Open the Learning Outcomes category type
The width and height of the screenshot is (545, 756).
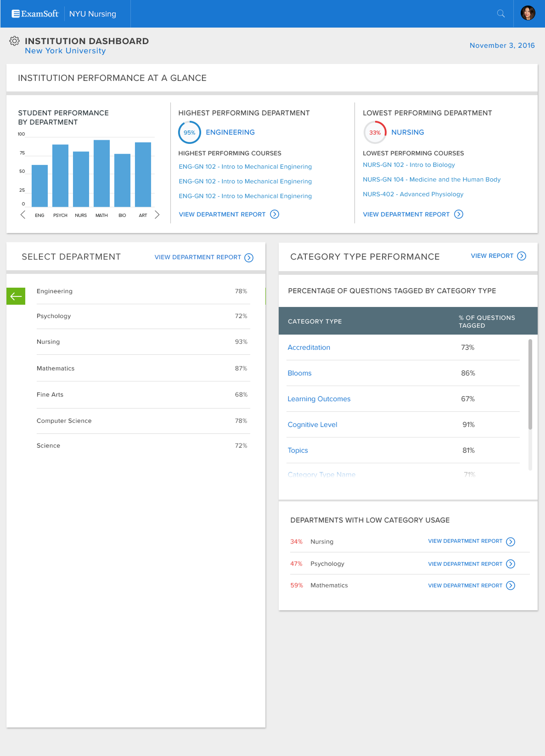(x=319, y=399)
